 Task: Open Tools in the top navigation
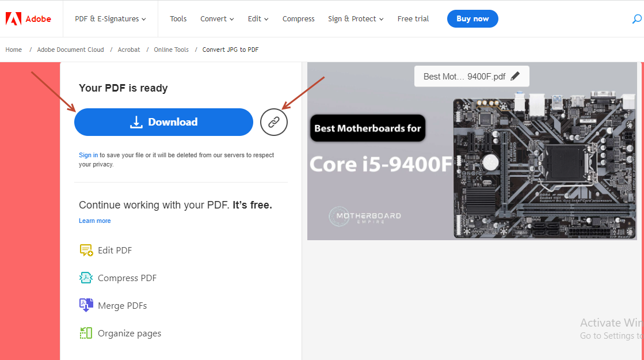(178, 19)
